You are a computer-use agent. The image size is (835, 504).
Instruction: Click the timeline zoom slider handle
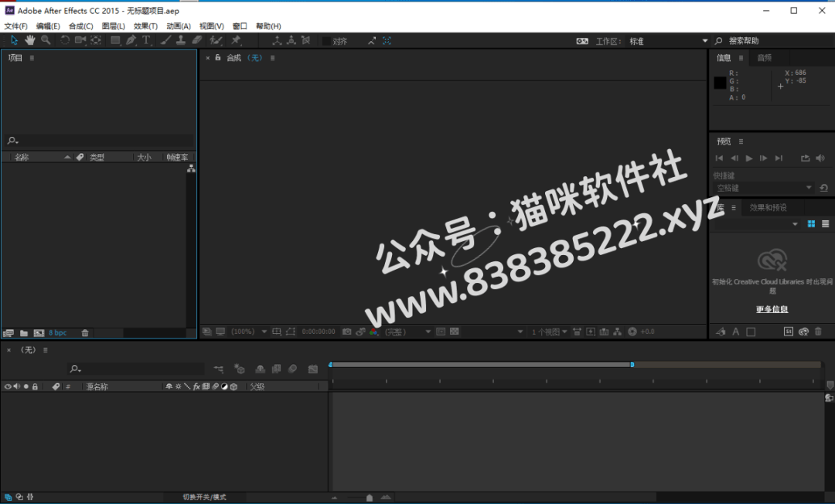[370, 498]
